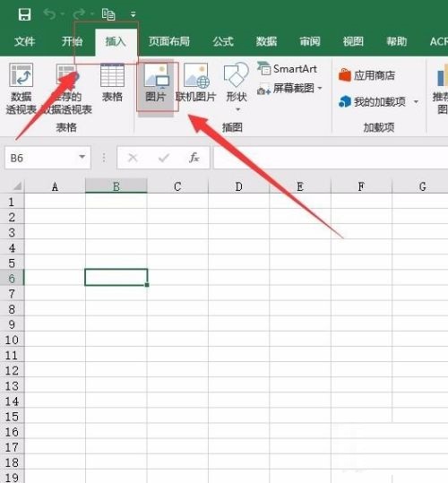Select column F header
448x483 pixels.
361,186
